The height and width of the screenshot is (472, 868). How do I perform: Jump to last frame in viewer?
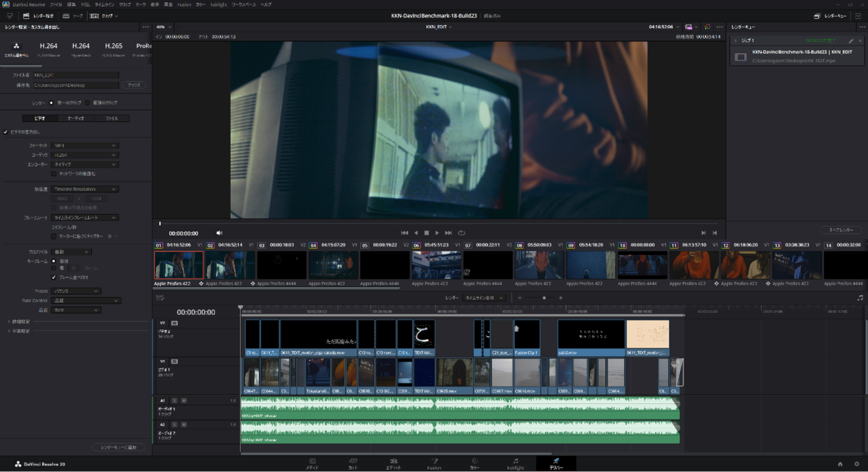(x=448, y=233)
